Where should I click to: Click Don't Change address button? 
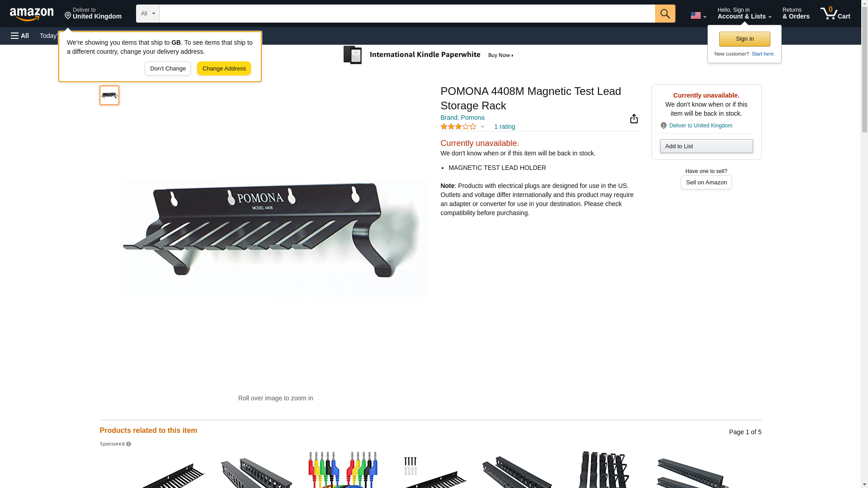click(x=168, y=69)
